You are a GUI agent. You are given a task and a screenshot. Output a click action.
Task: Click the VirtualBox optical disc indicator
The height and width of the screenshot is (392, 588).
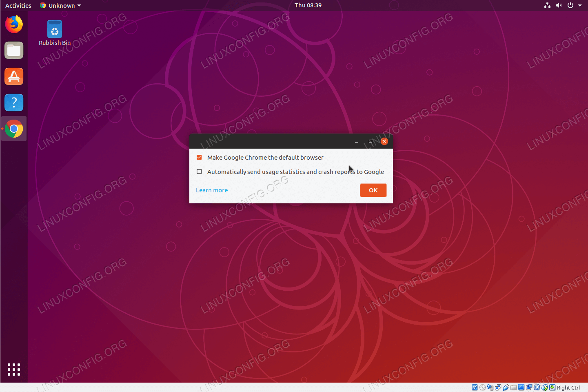click(483, 388)
